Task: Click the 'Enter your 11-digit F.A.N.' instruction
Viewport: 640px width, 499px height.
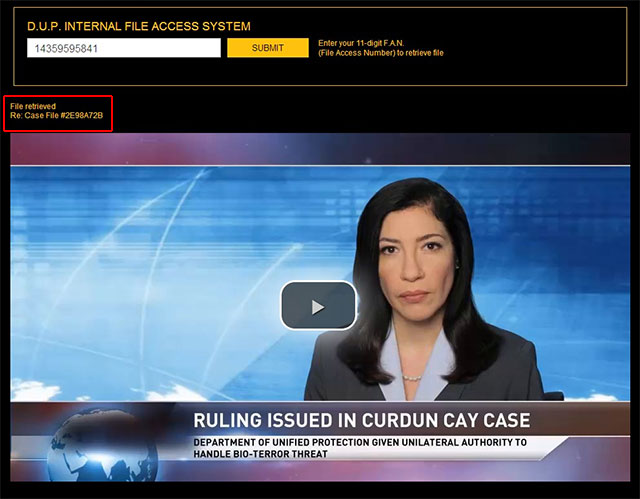Action: pyautogui.click(x=368, y=43)
